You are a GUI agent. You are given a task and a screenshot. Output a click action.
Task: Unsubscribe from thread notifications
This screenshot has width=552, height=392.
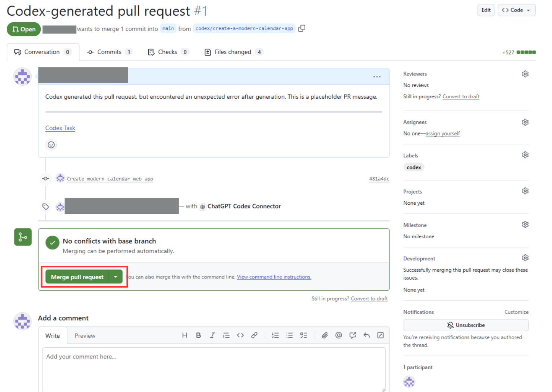466,325
